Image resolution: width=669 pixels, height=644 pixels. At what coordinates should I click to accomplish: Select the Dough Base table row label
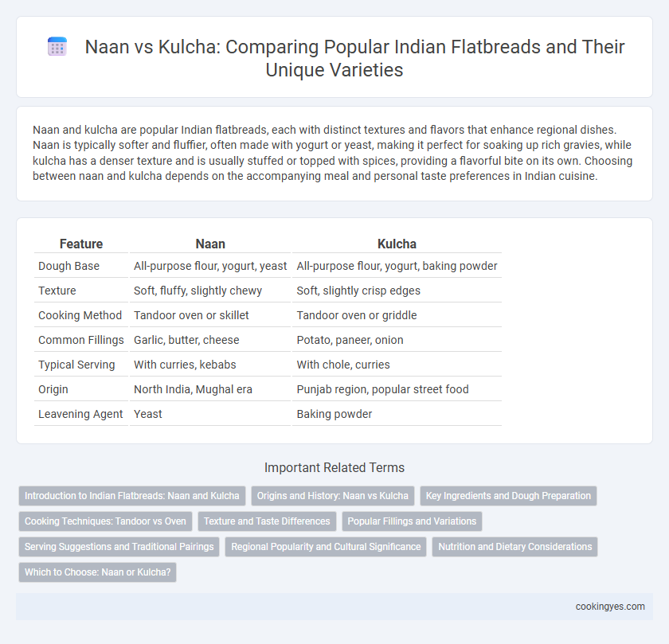(68, 266)
